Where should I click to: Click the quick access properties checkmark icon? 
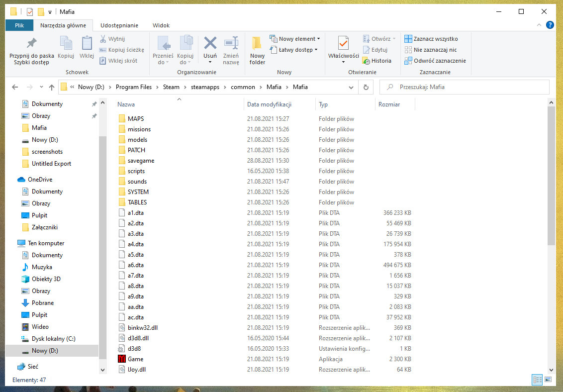click(x=30, y=12)
